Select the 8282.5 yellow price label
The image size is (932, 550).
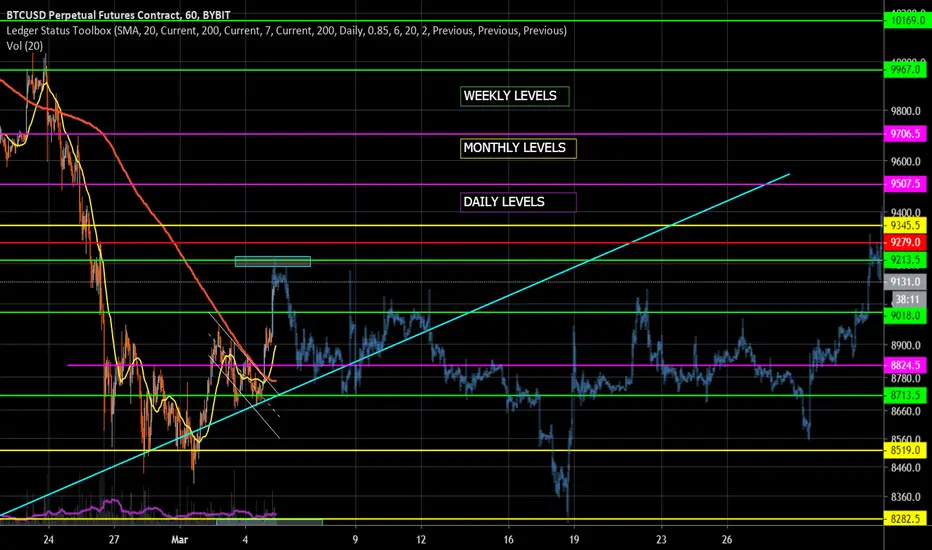click(x=905, y=519)
